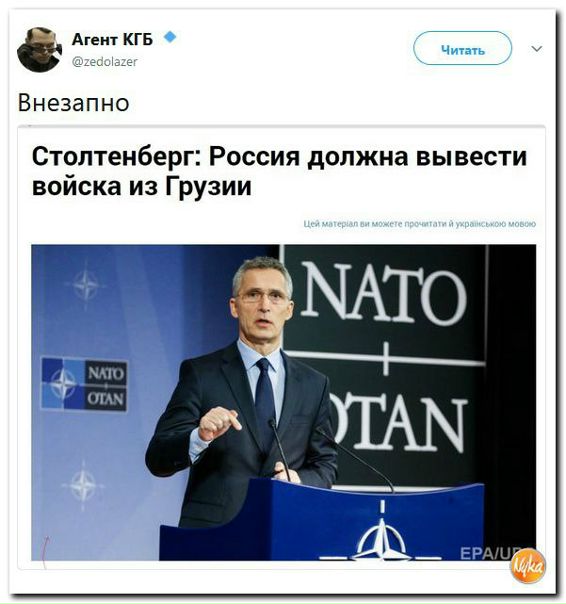Viewport: 566px width, 604px height.
Task: Open the @zedolazer handle link
Action: tap(104, 62)
